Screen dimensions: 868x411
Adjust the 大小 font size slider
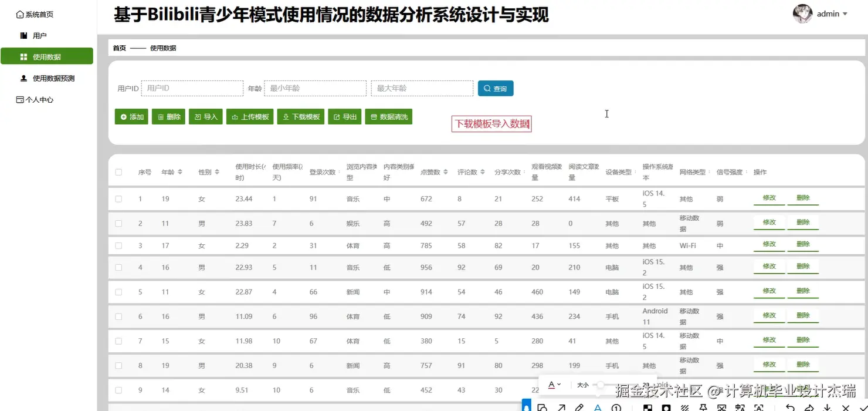[x=599, y=385]
